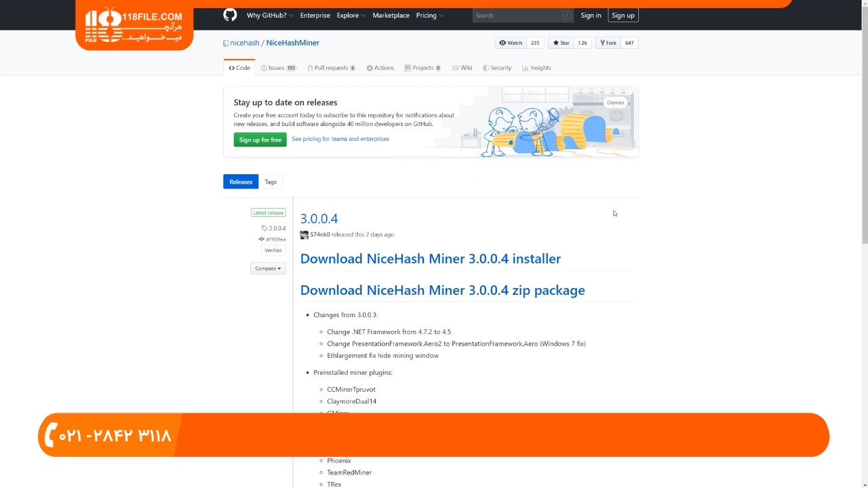Open the Security tab with shield icon
Viewport: 868px width, 488px height.
click(x=496, y=68)
